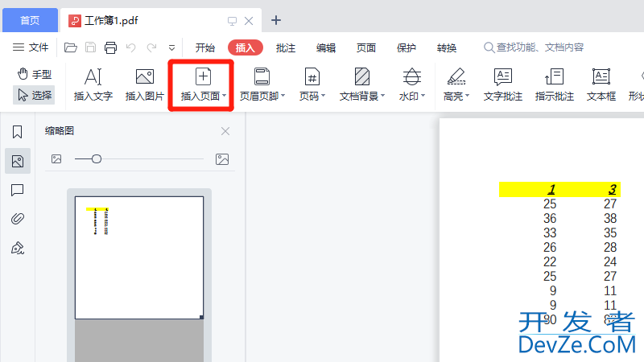Switch to the 保护 tab
The height and width of the screenshot is (362, 644).
pos(407,47)
